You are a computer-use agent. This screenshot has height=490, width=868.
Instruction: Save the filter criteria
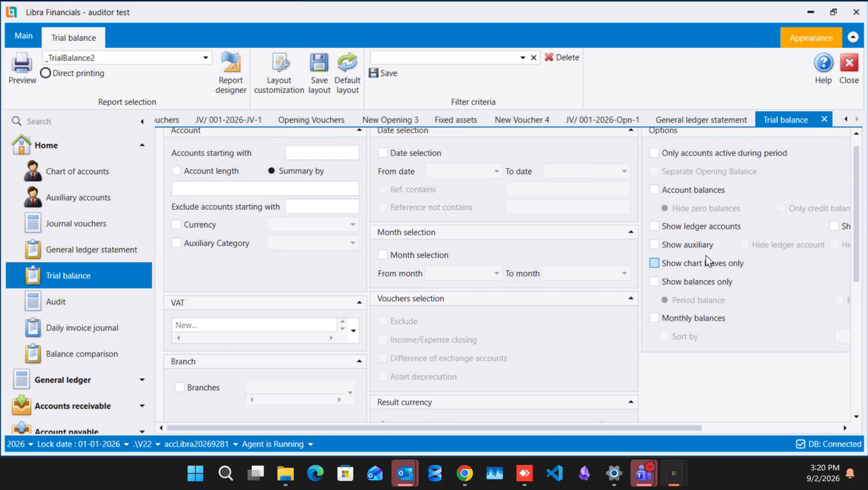coord(383,73)
